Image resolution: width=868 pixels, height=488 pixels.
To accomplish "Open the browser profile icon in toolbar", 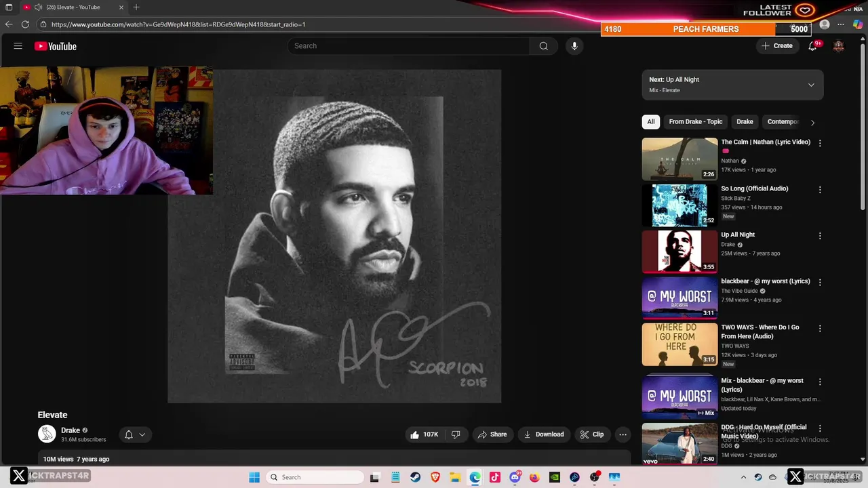I will (x=825, y=24).
